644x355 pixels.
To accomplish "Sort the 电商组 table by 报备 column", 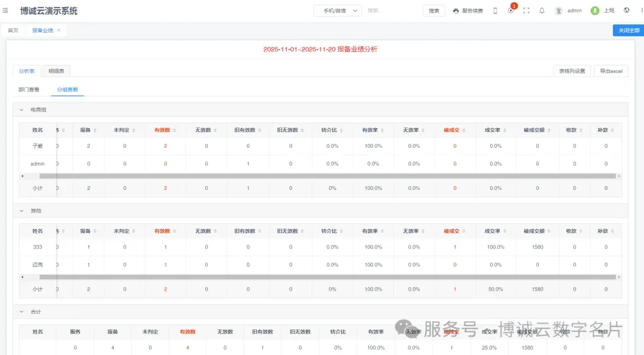I will coord(89,130).
